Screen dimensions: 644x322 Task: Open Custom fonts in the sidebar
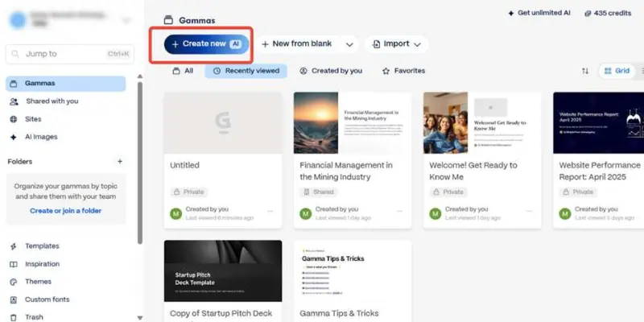[x=66, y=299]
